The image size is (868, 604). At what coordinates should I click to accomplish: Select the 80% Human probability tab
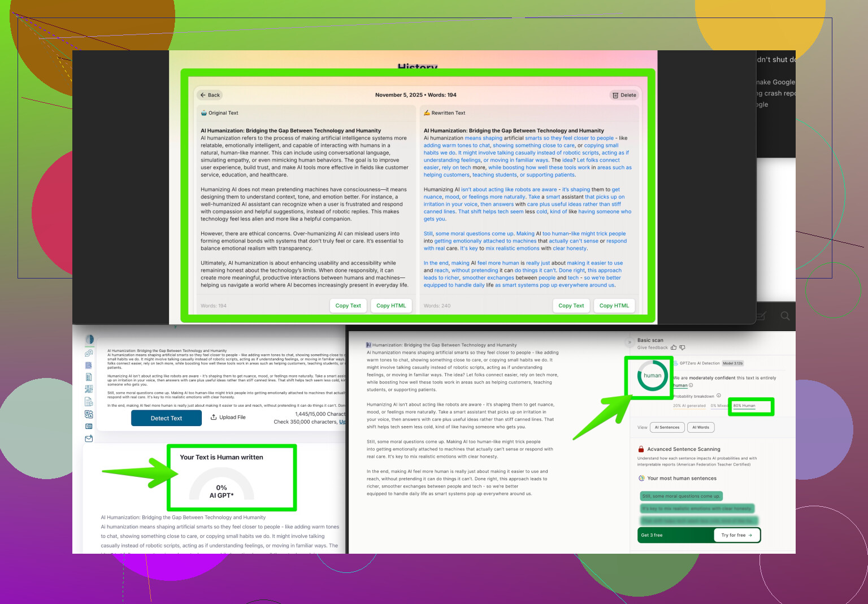point(744,406)
